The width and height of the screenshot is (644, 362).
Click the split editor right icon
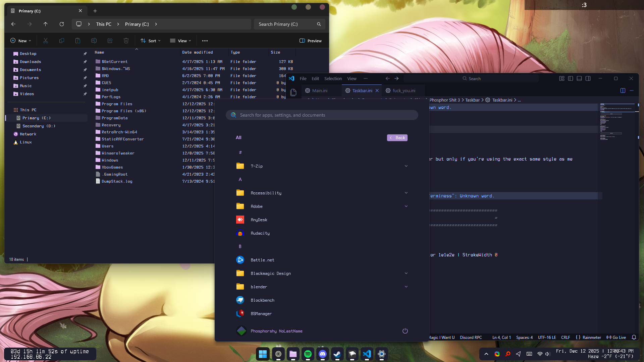coord(623,90)
